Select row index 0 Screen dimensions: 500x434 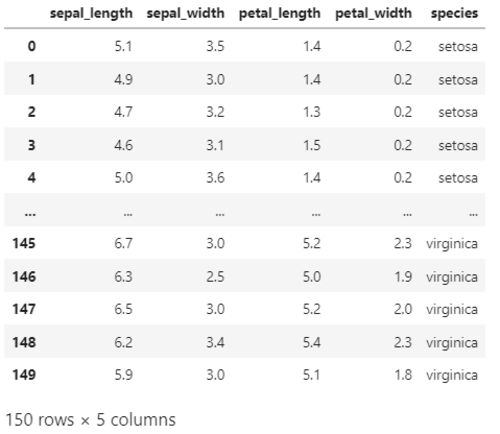[32, 46]
